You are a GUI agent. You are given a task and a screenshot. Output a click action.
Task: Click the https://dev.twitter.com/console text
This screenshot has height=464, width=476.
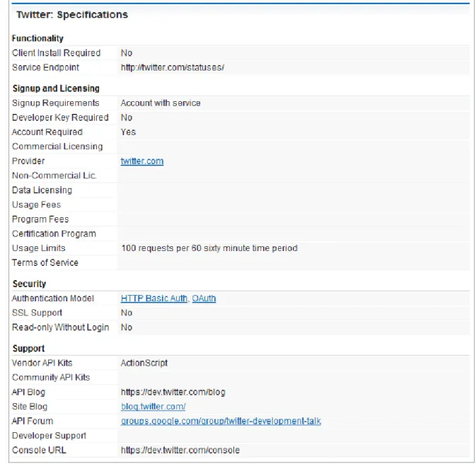tap(180, 450)
